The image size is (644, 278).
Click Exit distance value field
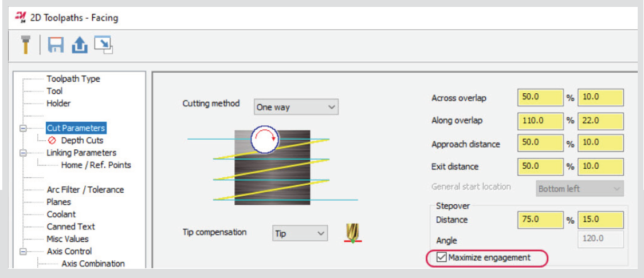click(600, 166)
